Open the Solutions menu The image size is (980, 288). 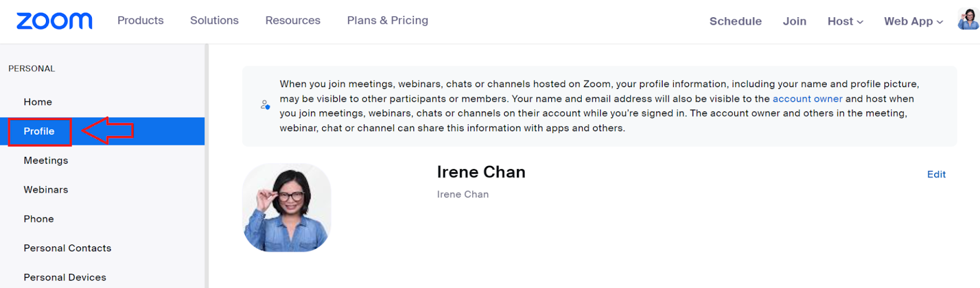214,20
